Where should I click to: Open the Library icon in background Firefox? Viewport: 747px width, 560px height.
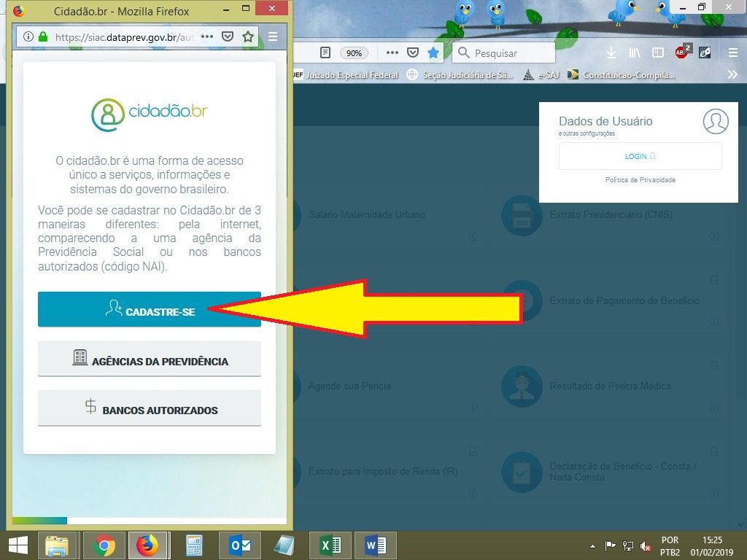point(635,52)
